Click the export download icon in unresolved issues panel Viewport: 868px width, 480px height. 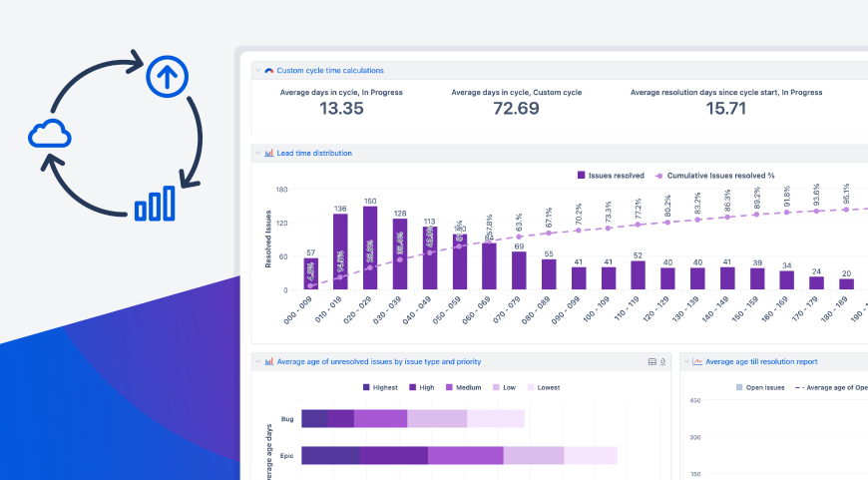point(662,361)
